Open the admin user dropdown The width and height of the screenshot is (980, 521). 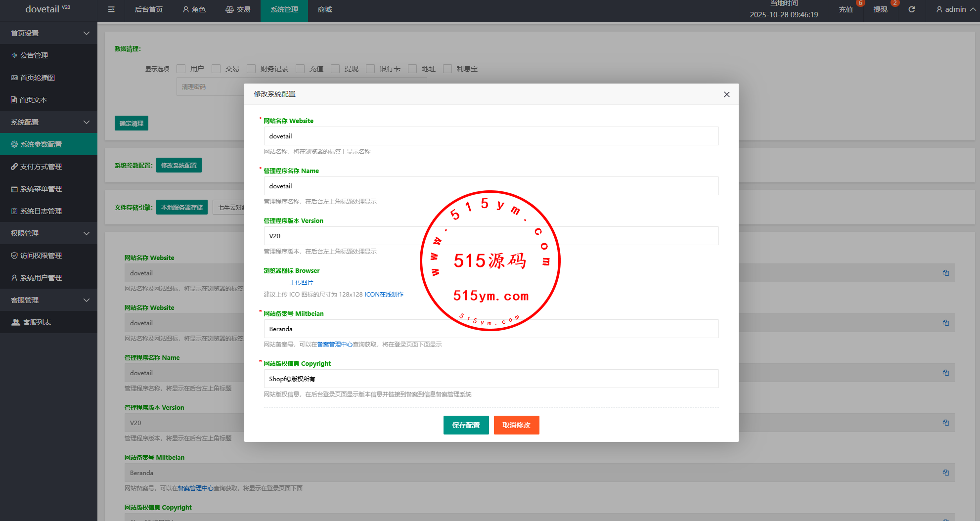coord(955,9)
